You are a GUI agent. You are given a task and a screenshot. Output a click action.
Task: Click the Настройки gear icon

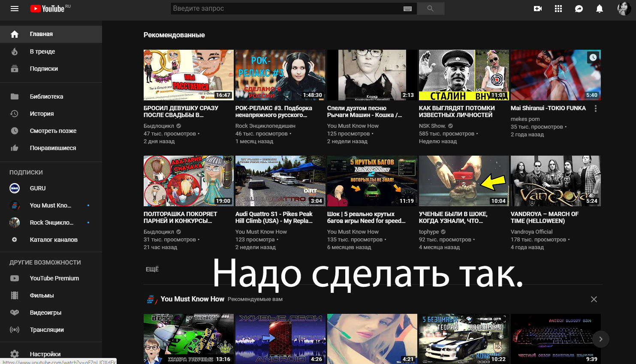point(15,354)
